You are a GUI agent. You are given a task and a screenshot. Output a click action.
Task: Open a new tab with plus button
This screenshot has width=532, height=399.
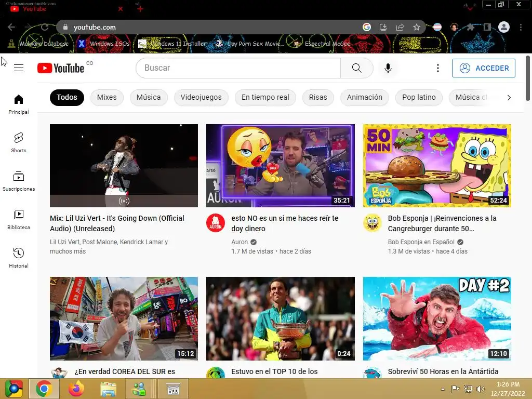coord(140,9)
